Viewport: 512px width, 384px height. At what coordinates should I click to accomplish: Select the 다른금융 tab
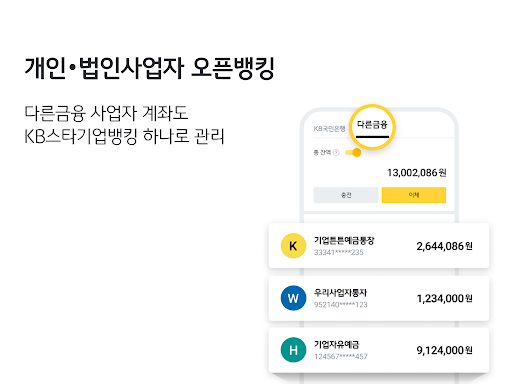coord(372,125)
